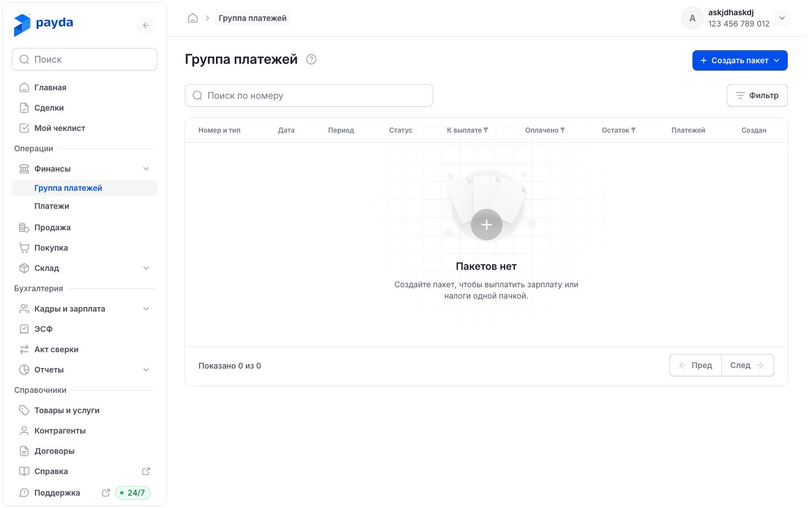Image resolution: width=812 pixels, height=508 pixels.
Task: Click the Товары и услуги tag icon
Action: [24, 410]
